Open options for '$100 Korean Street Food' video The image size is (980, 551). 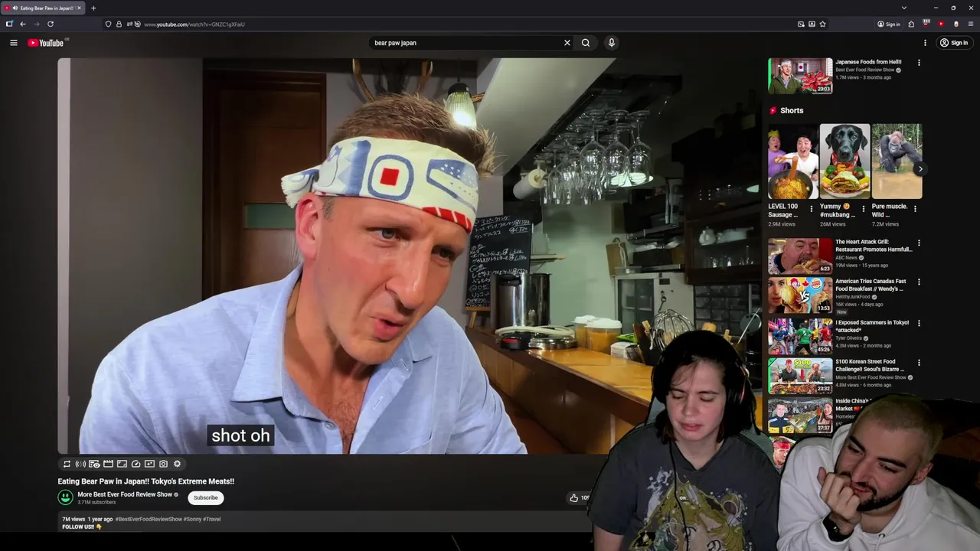coord(919,363)
